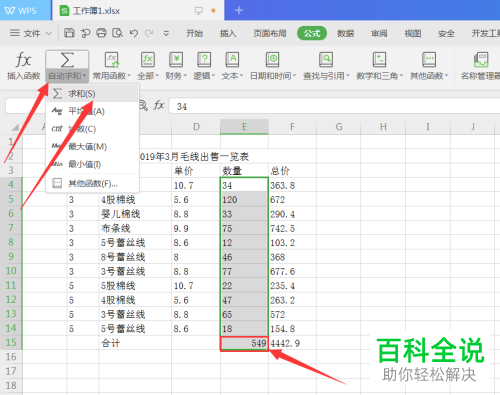Click the 布条线 cell

pyautogui.click(x=135, y=228)
